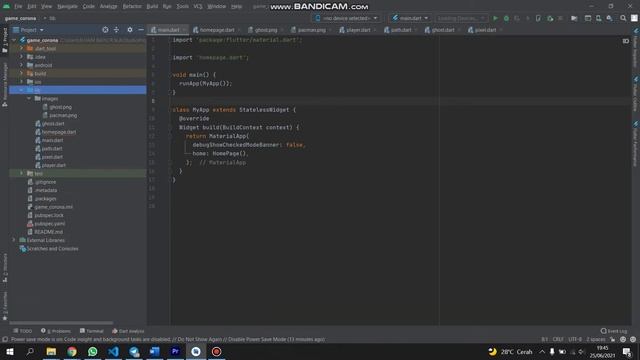Open the File menu
The image size is (640, 360).
(x=18, y=6)
